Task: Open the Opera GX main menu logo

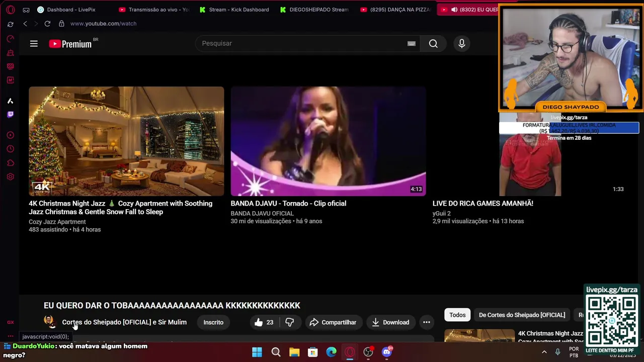Action: (x=10, y=10)
